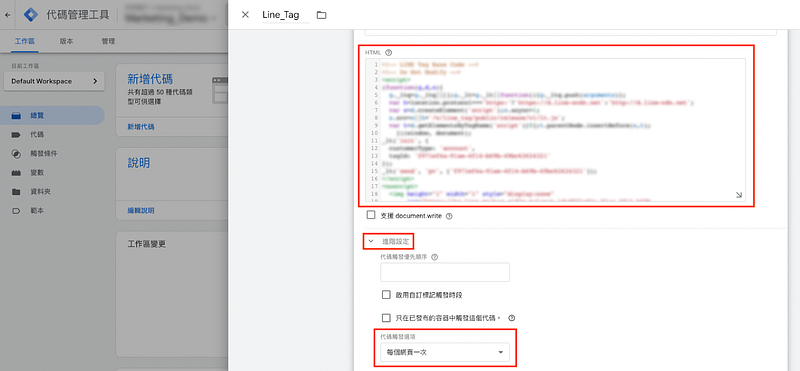This screenshot has height=371, width=800.
Task: Click the 觸發條件 target icon
Action: (x=16, y=154)
